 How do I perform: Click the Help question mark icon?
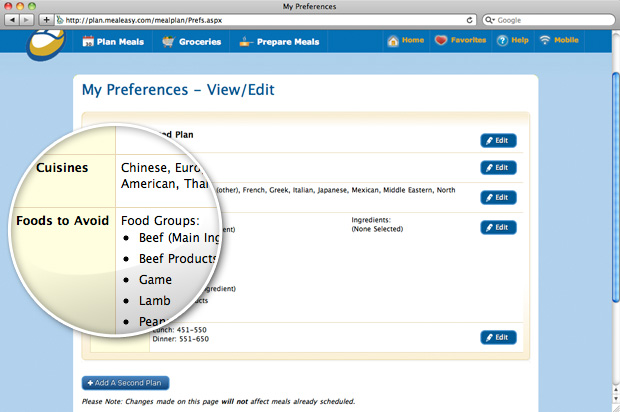tap(501, 41)
